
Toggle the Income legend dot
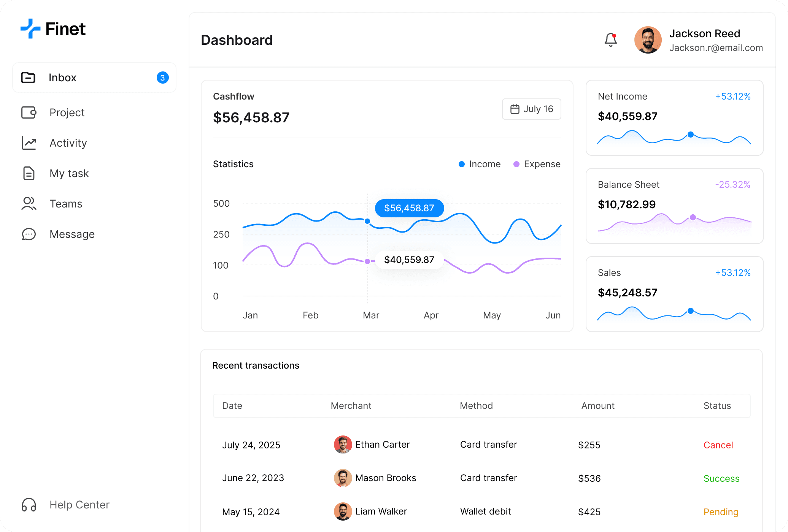coord(461,164)
